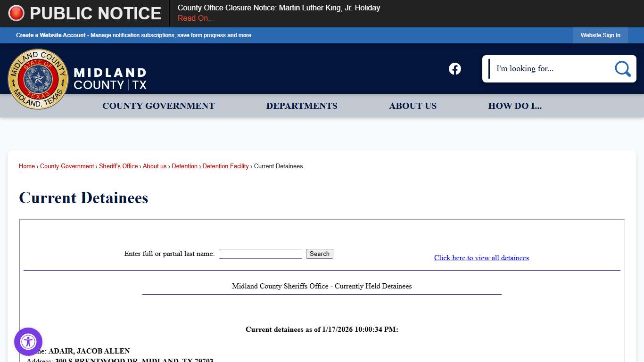The image size is (644, 362).
Task: Open the ABOUT US menu
Action: pyautogui.click(x=413, y=106)
